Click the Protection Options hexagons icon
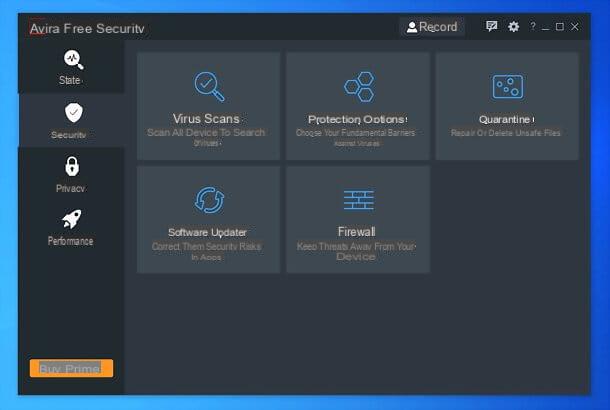 359,87
